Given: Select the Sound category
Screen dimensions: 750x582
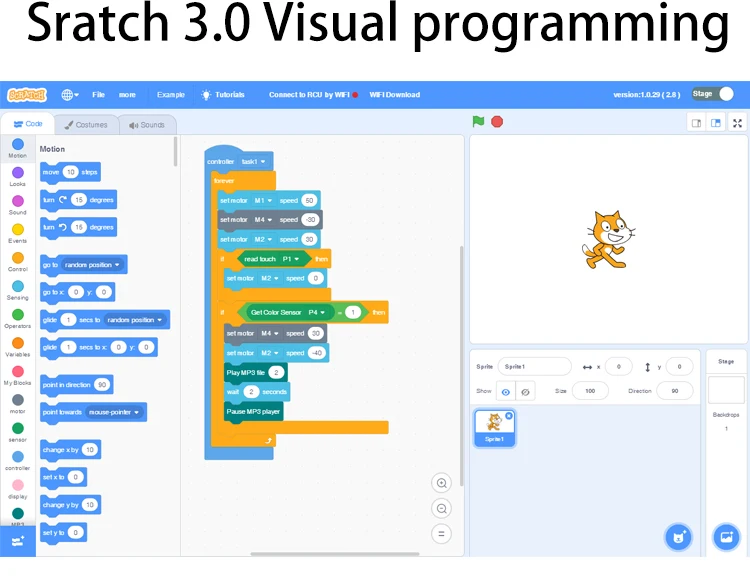Looking at the screenshot, I should coord(18,205).
